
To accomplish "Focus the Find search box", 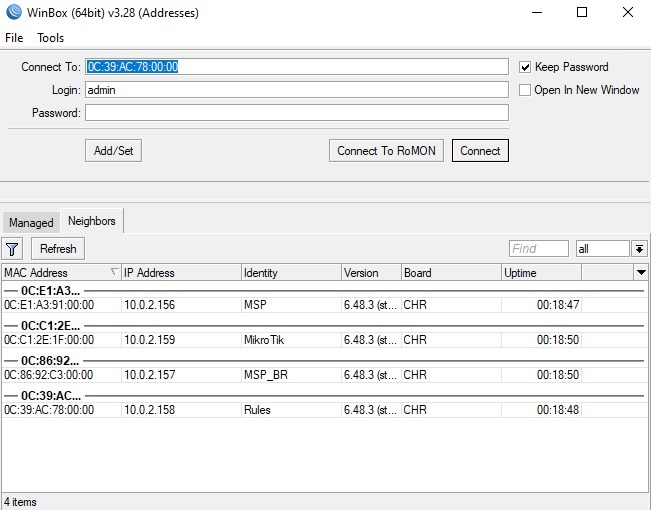I will tap(538, 249).
